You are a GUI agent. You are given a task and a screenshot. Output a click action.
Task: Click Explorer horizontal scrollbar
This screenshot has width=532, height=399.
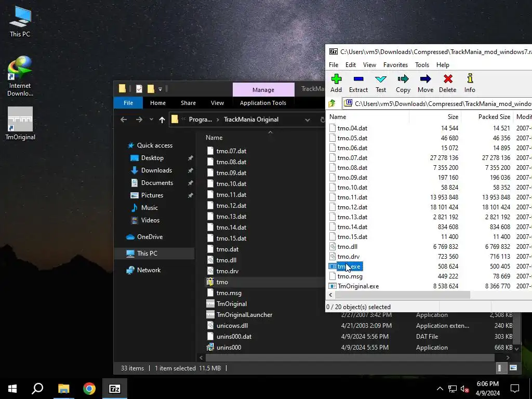pos(350,357)
